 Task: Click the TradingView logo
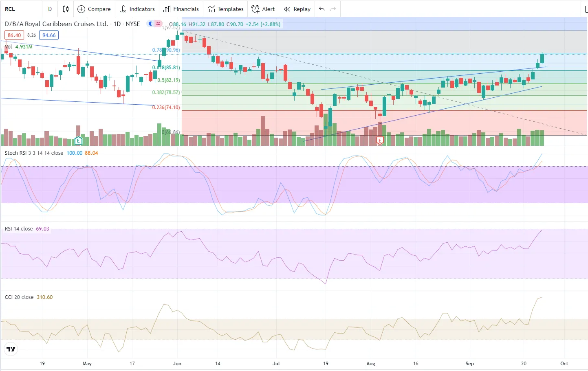click(11, 349)
